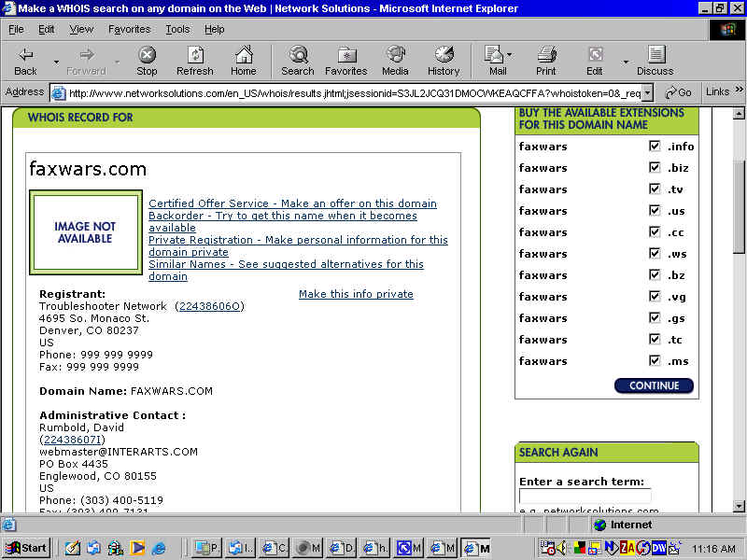This screenshot has height=560, width=747.
Task: Open the Start menu
Action: [27, 548]
